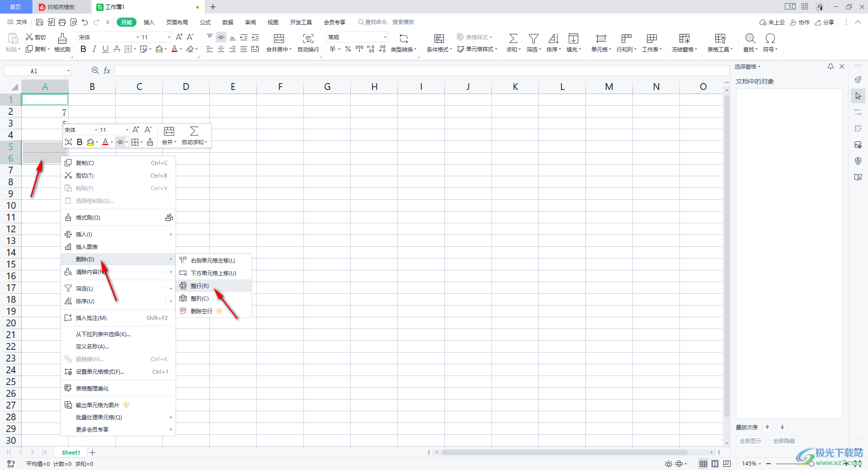Add a new sheet with plus button

(x=93, y=452)
